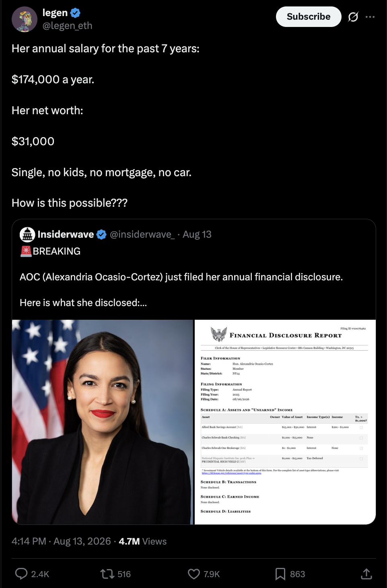Screen dimensions: 387x588
Task: Click legen's blue verified badge
Action: (x=75, y=13)
